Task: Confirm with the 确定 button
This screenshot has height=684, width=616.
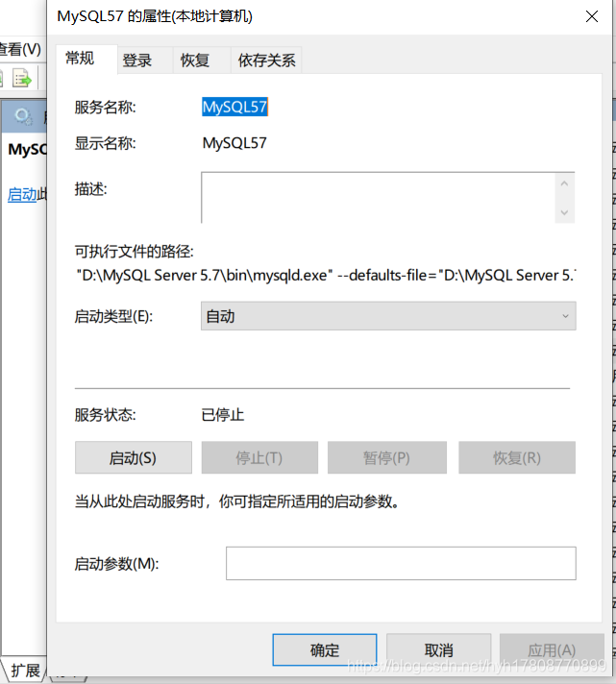Action: (325, 650)
